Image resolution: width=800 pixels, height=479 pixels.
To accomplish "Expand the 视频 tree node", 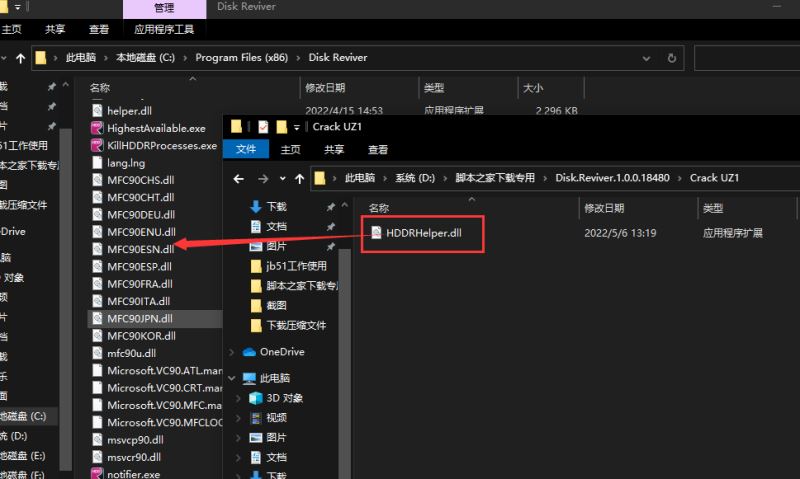I will [238, 418].
